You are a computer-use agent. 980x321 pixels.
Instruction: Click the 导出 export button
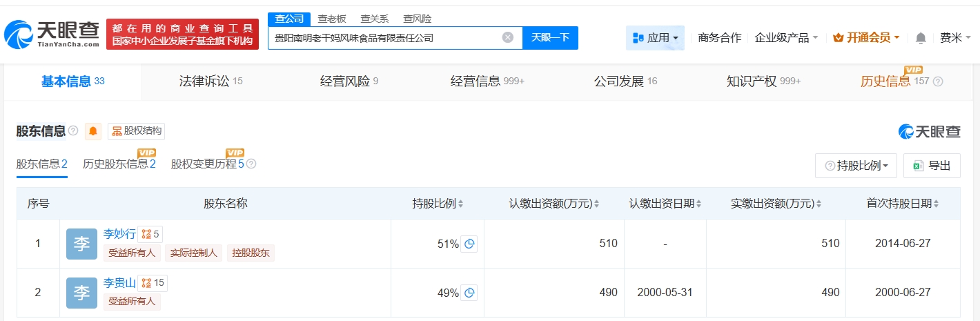(932, 166)
